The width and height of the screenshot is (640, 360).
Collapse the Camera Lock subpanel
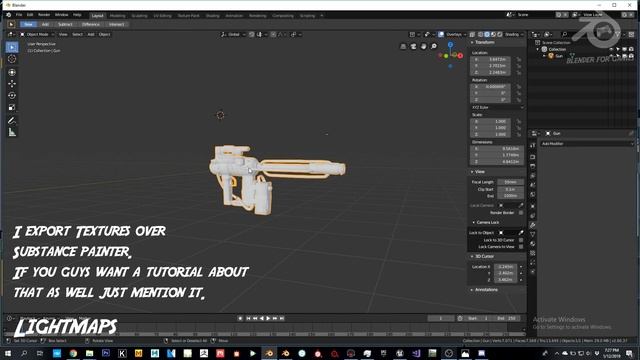point(486,222)
